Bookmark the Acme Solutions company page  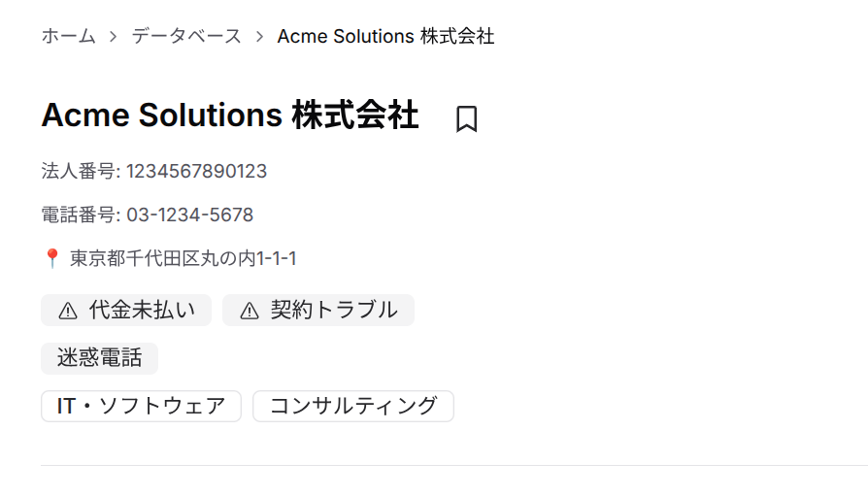tap(466, 118)
